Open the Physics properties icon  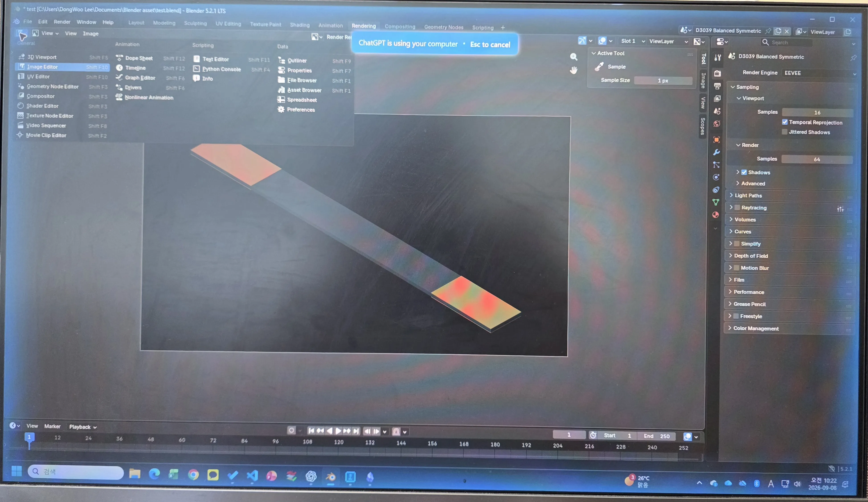tap(716, 177)
